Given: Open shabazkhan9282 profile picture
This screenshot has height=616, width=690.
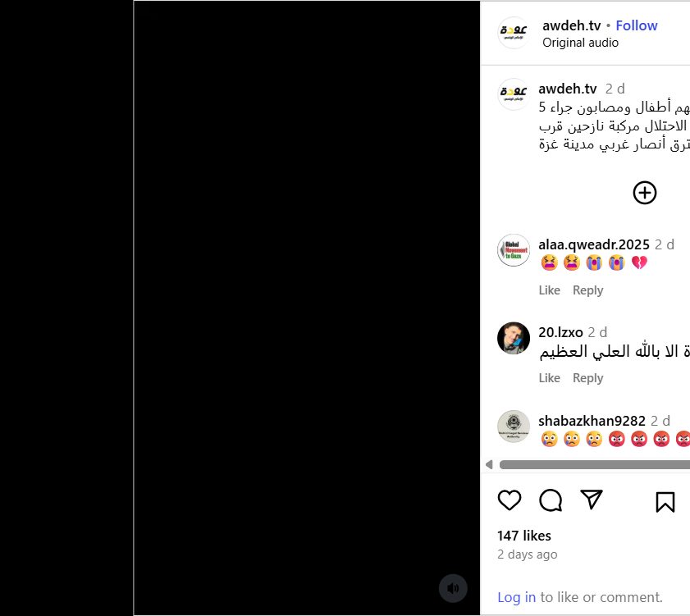Looking at the screenshot, I should point(514,427).
